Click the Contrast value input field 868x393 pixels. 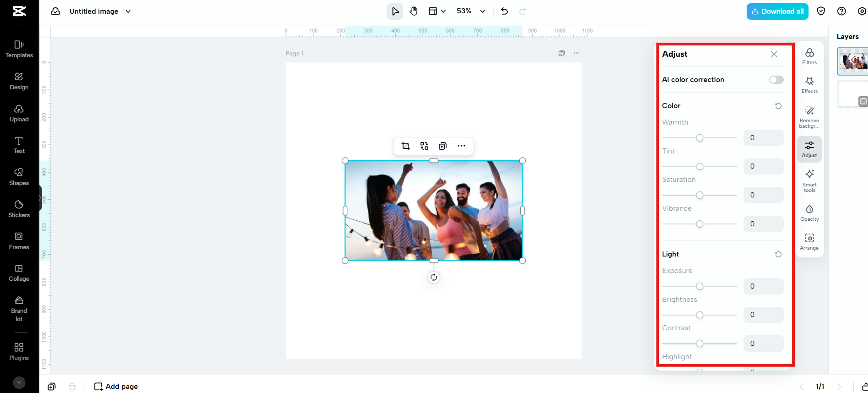tap(764, 344)
